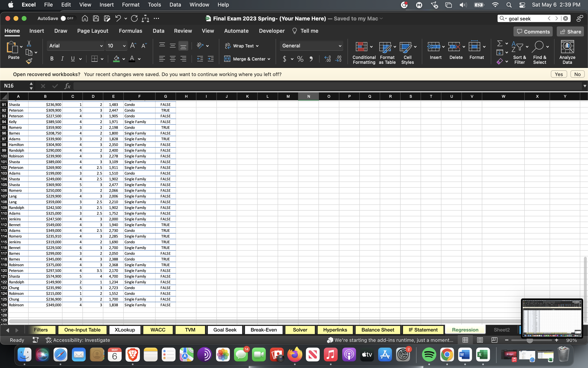Open Conditional Formatting

pyautogui.click(x=364, y=52)
